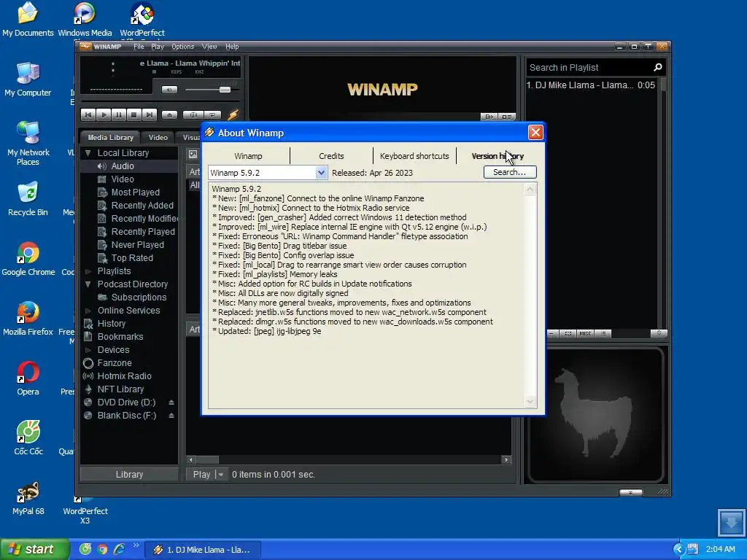Collapse the Podcast Directory node
Image resolution: width=747 pixels, height=560 pixels.
pyautogui.click(x=88, y=284)
